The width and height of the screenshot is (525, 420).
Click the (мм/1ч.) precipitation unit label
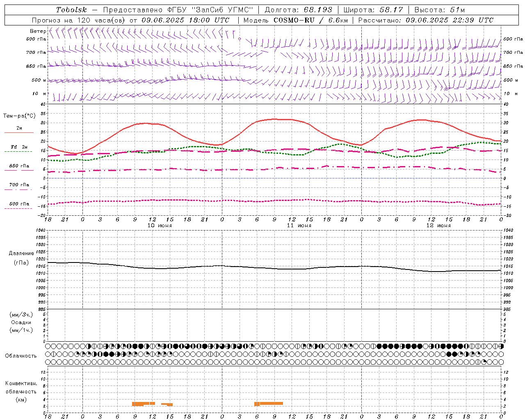point(21,330)
